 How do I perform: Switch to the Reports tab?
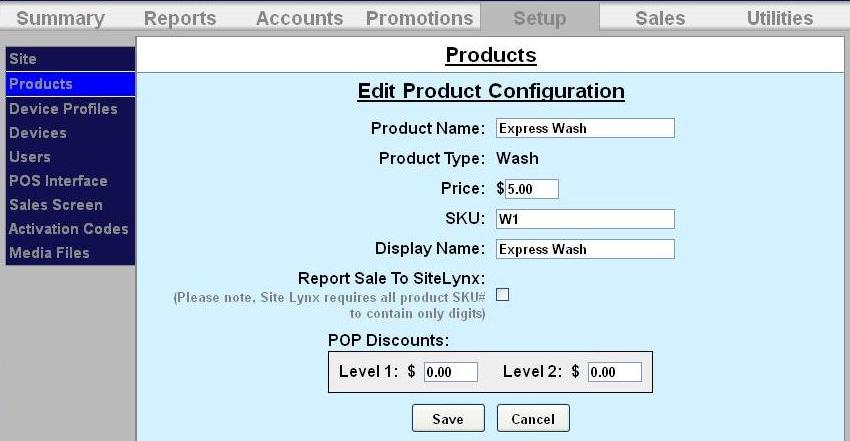pos(180,18)
